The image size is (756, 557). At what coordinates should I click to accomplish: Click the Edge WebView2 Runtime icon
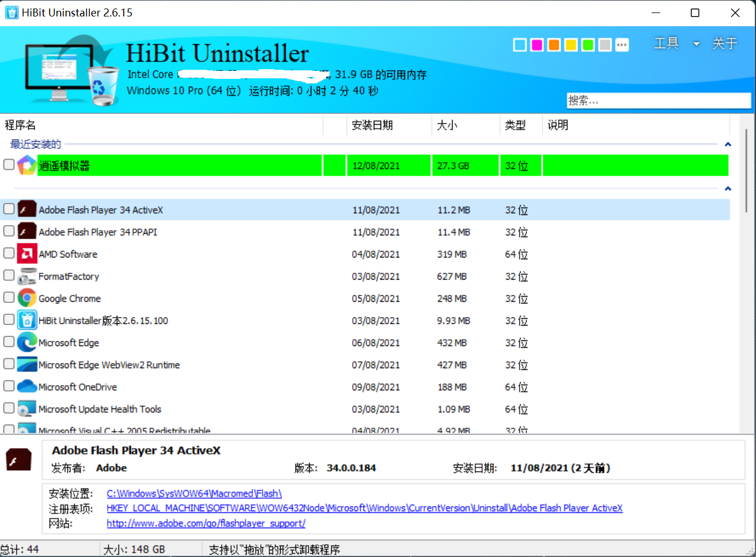point(27,364)
